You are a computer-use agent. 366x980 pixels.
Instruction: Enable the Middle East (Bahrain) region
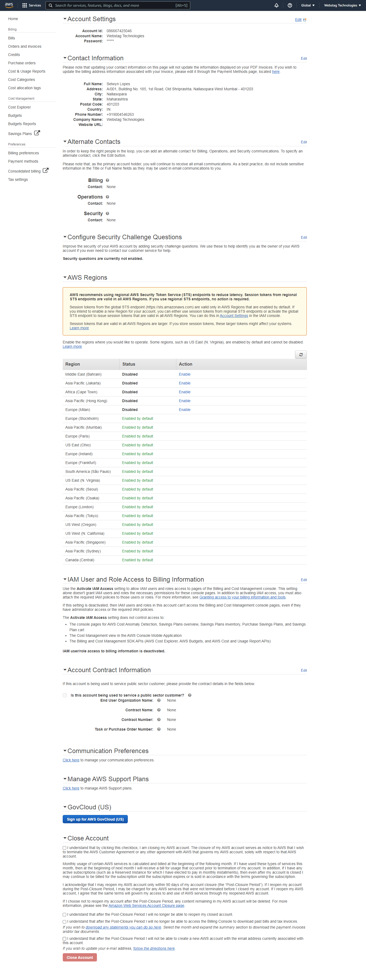[x=185, y=374]
